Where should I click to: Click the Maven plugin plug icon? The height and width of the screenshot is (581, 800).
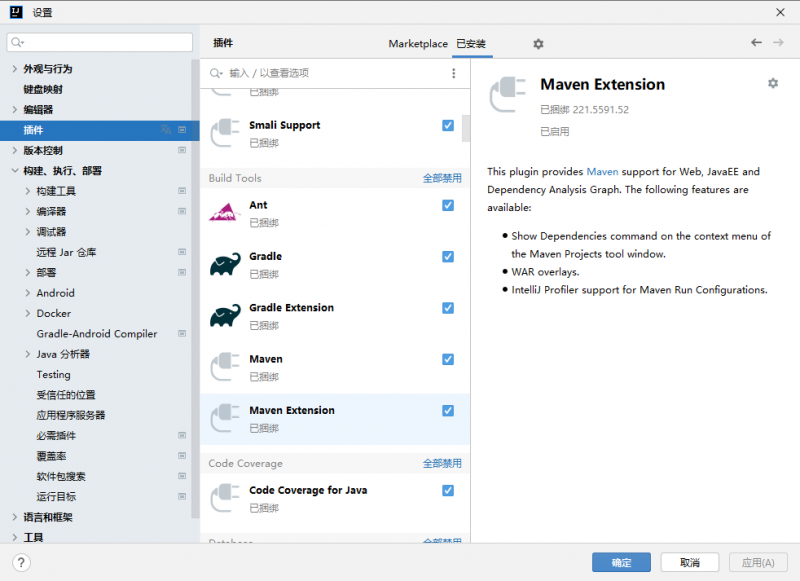point(225,367)
